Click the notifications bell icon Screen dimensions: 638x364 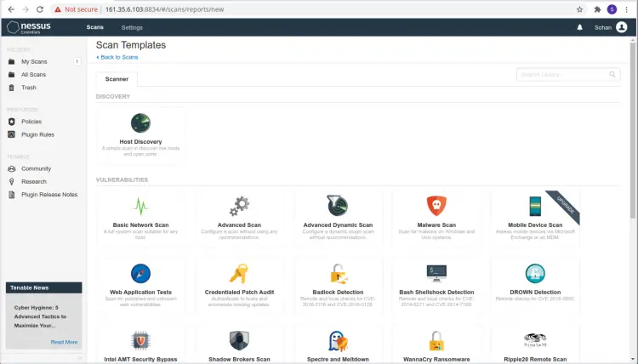[x=580, y=27]
